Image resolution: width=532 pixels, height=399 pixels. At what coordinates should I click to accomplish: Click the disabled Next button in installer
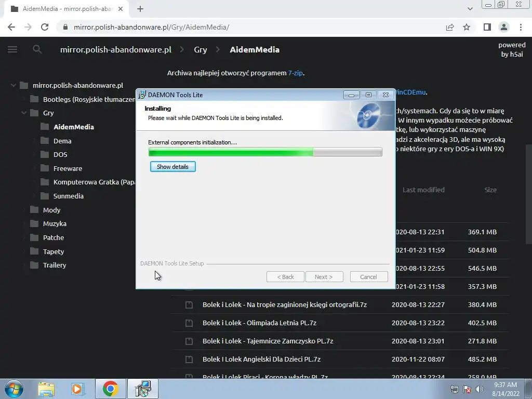[x=324, y=277]
